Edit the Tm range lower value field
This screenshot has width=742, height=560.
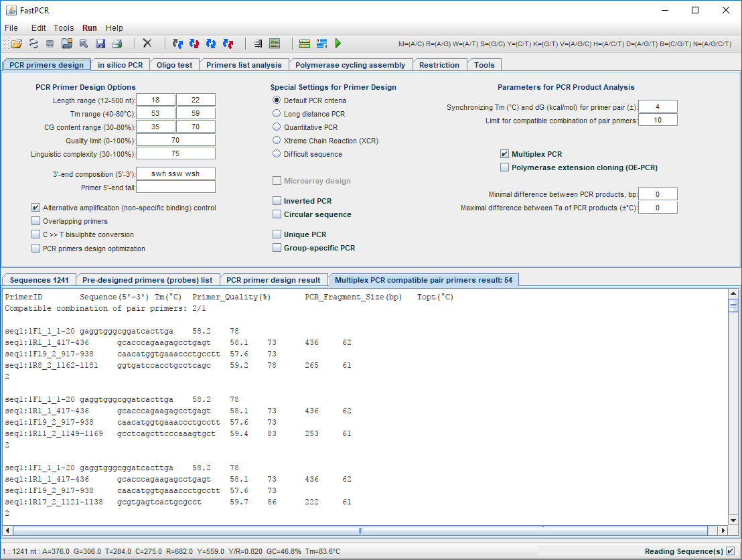pos(155,113)
